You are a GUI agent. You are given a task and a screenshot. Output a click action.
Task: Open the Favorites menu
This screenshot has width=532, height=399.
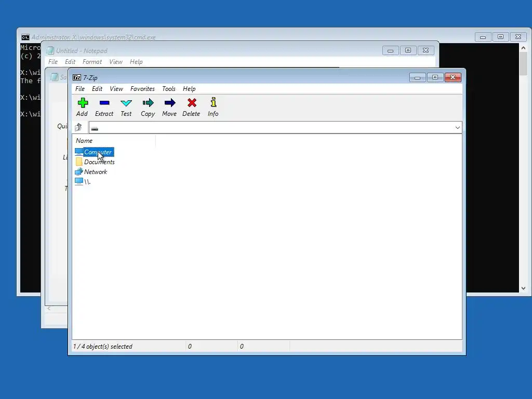(x=142, y=89)
